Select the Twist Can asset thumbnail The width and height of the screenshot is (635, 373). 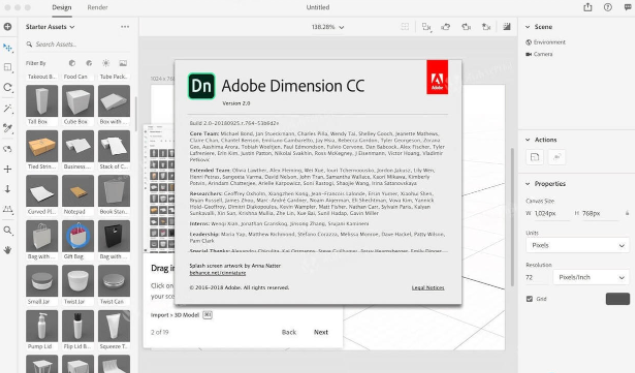click(x=114, y=281)
